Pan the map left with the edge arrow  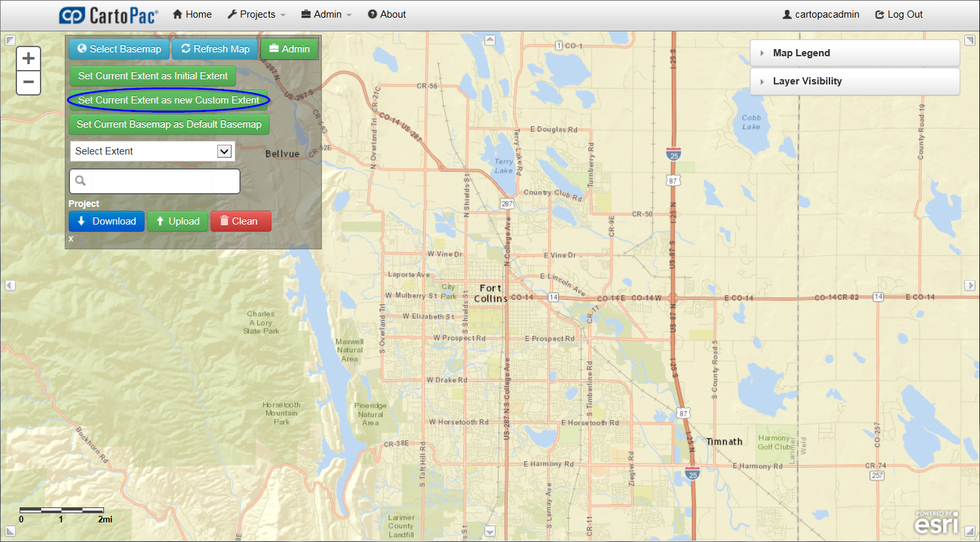[10, 285]
